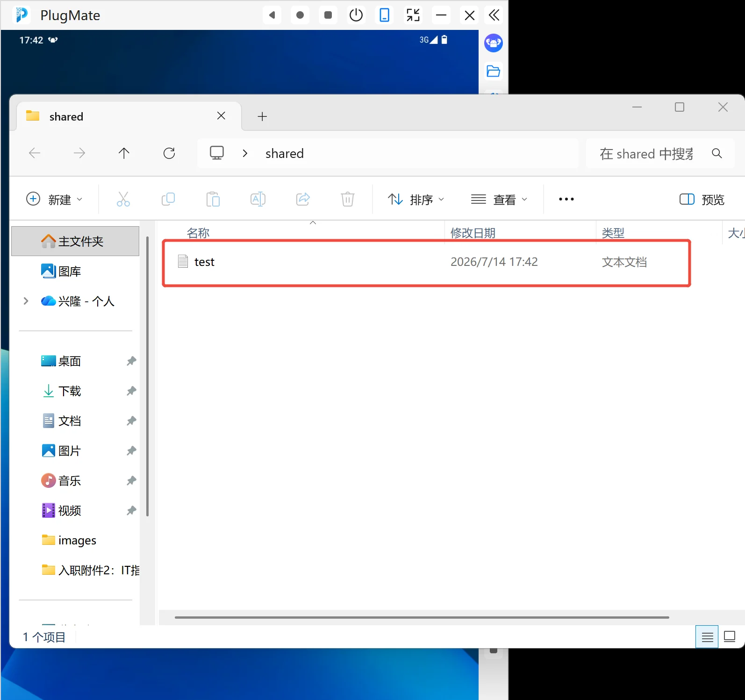Add a new Explorer tab
Screen dimensions: 745x700
pos(262,116)
